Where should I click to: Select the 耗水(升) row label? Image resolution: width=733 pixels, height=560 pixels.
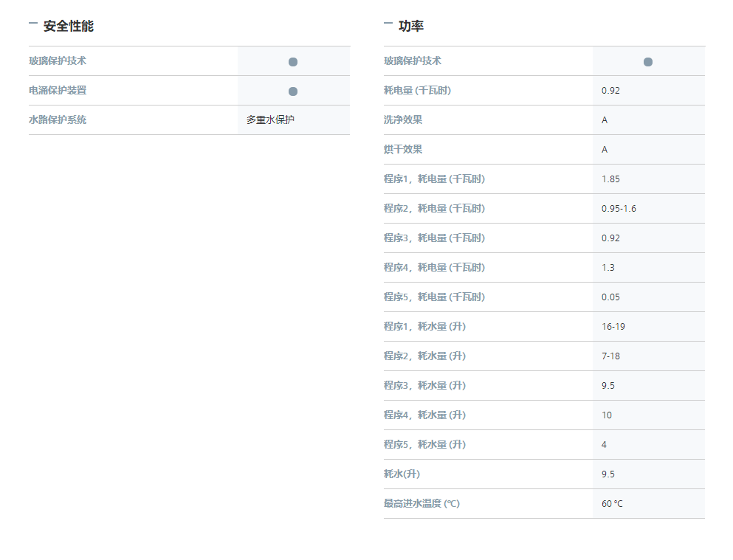[402, 474]
